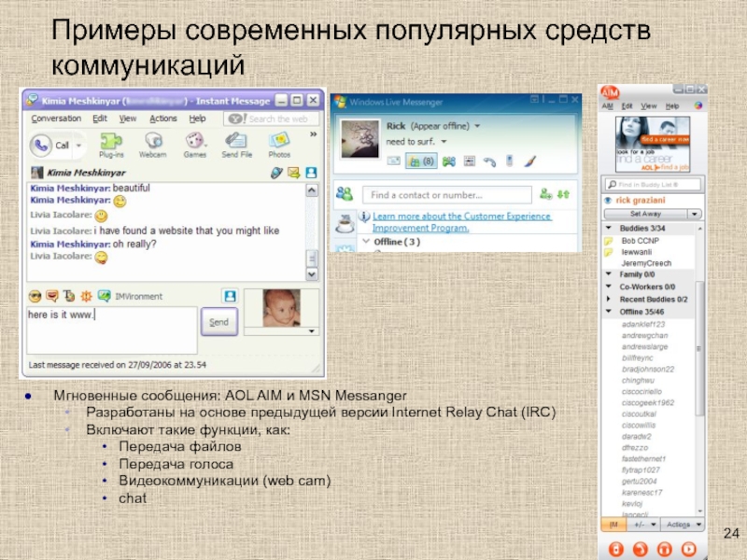
Task: Open the Help menu in Yahoo Messenger
Action: 197,119
